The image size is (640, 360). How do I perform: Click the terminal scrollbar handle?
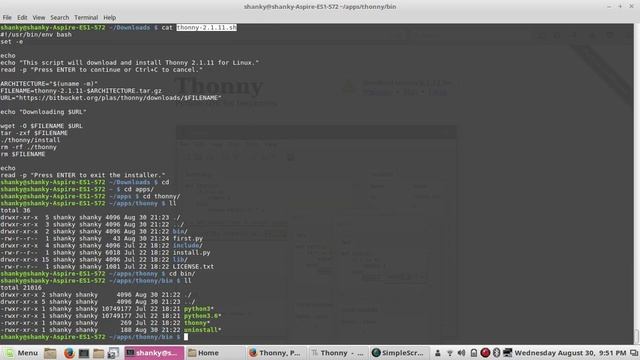point(637,336)
